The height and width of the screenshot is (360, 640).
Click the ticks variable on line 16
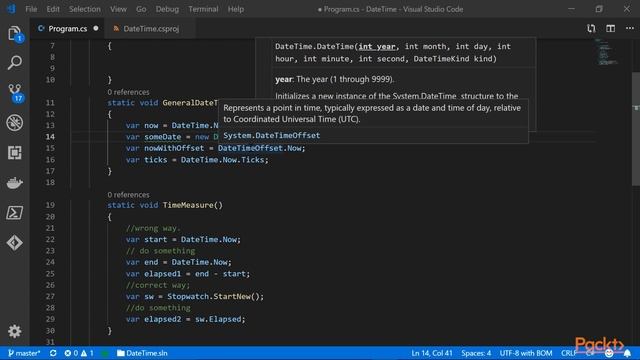156,160
